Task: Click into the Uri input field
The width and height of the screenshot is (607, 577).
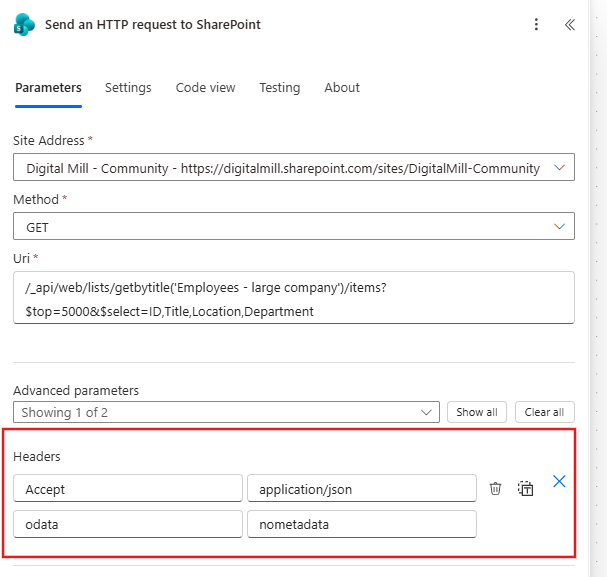Action: 294,298
